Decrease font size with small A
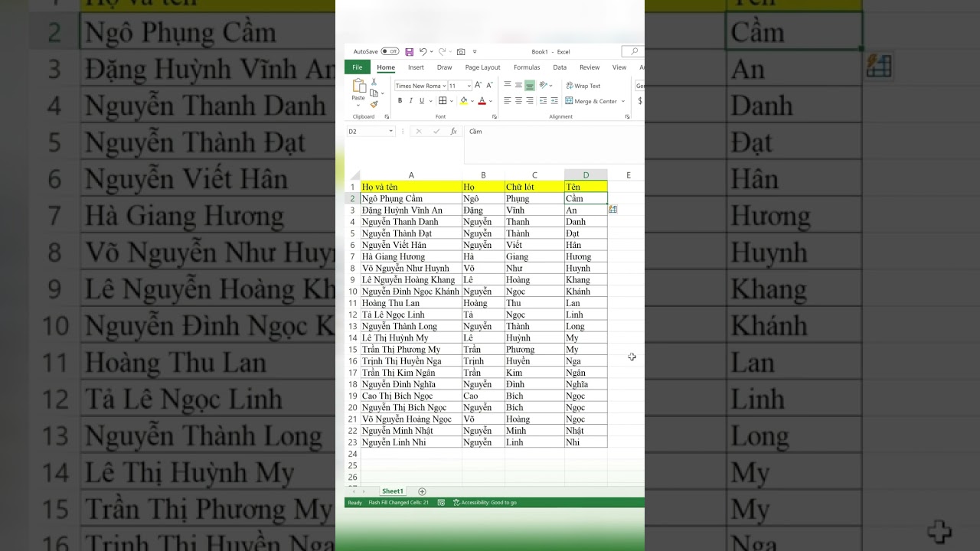980x551 pixels. pos(489,86)
